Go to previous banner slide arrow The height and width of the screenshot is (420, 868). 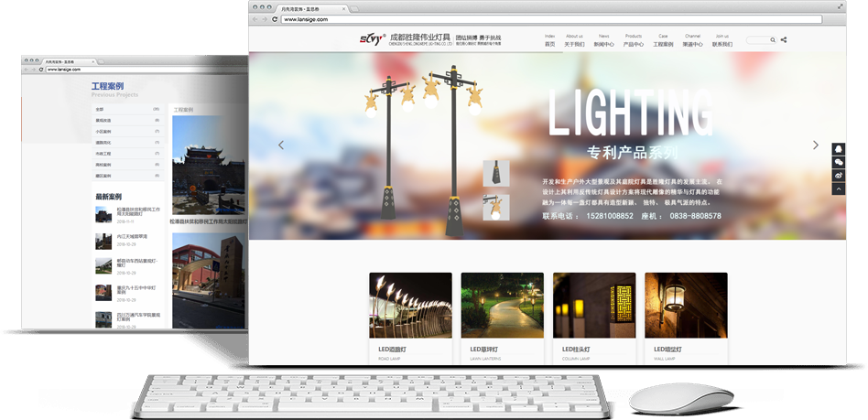(281, 145)
